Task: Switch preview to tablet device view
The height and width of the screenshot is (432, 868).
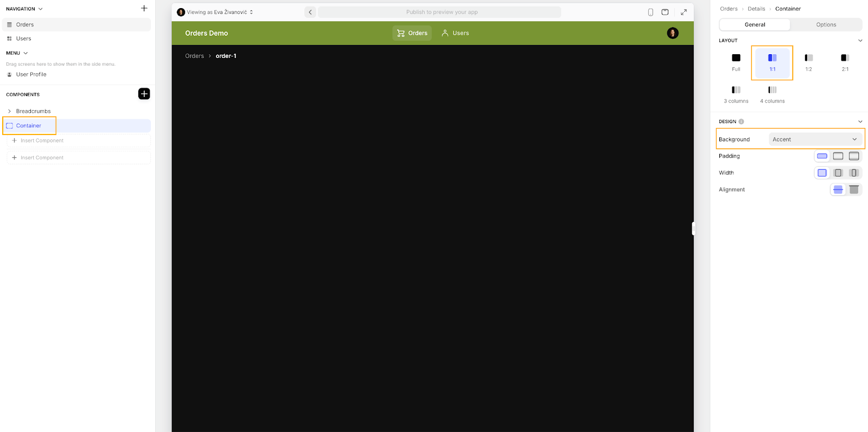Action: click(x=665, y=12)
